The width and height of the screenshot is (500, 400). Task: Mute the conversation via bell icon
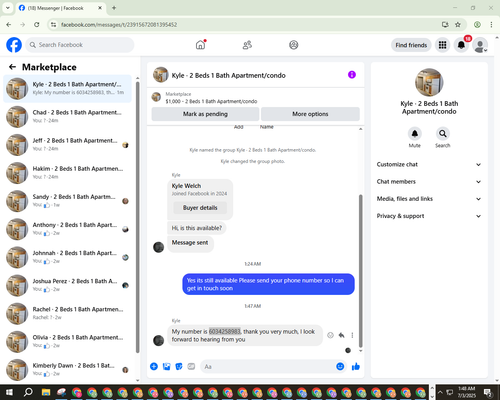[415, 134]
